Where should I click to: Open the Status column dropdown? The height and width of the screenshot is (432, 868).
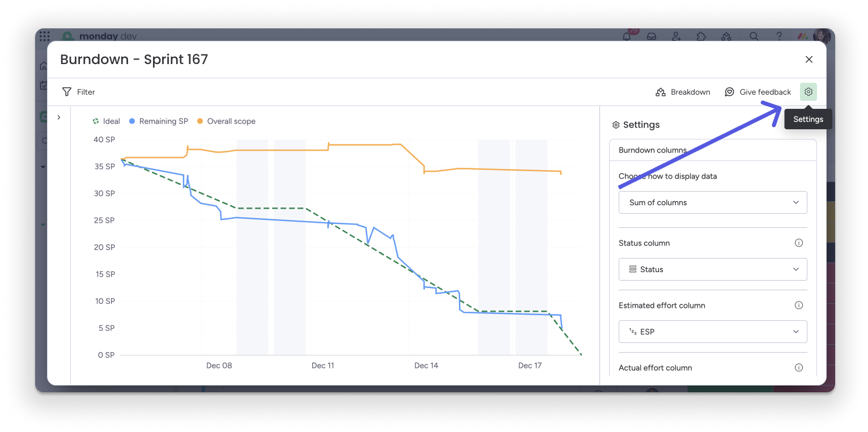click(x=713, y=269)
